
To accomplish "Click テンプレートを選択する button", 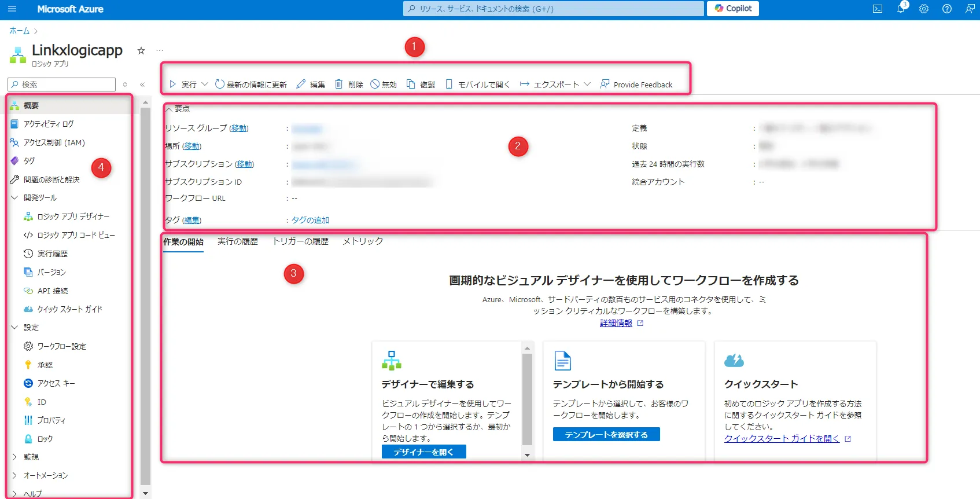I will pos(606,435).
